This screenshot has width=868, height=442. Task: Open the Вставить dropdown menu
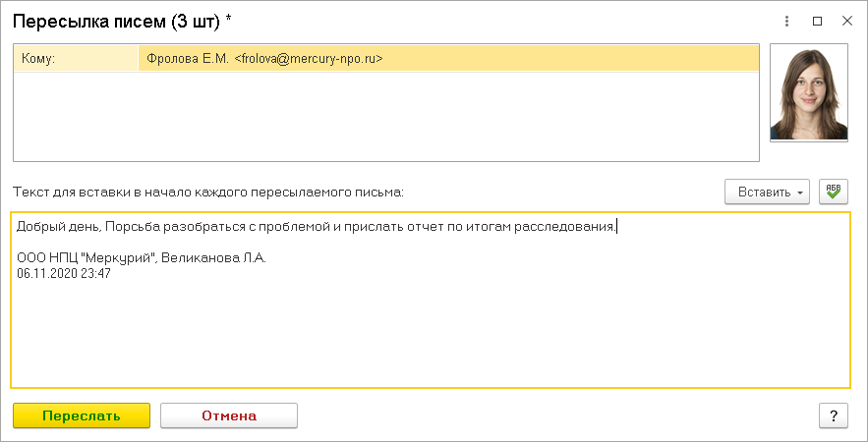767,192
